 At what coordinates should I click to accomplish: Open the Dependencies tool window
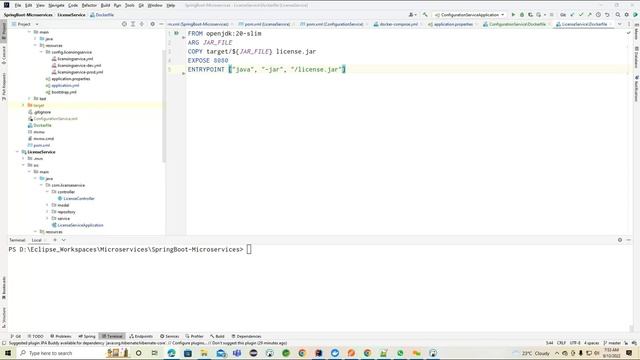pyautogui.click(x=246, y=336)
